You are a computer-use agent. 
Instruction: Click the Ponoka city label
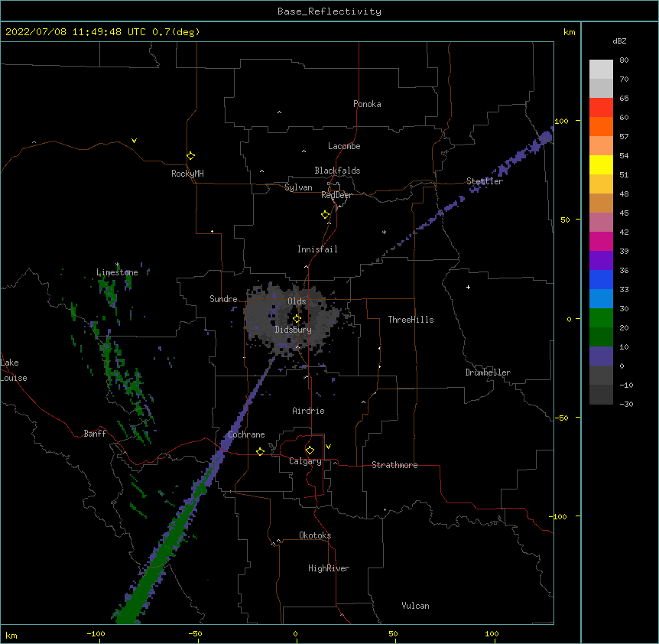[367, 104]
